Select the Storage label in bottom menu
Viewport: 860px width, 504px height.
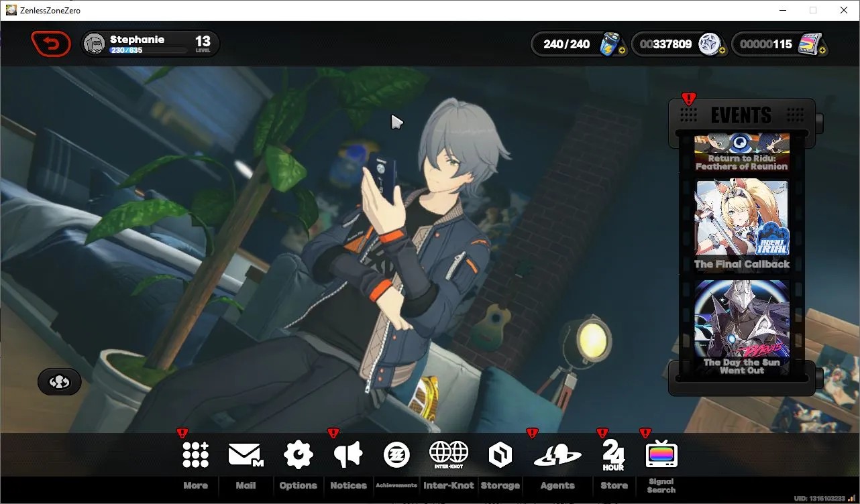click(500, 485)
